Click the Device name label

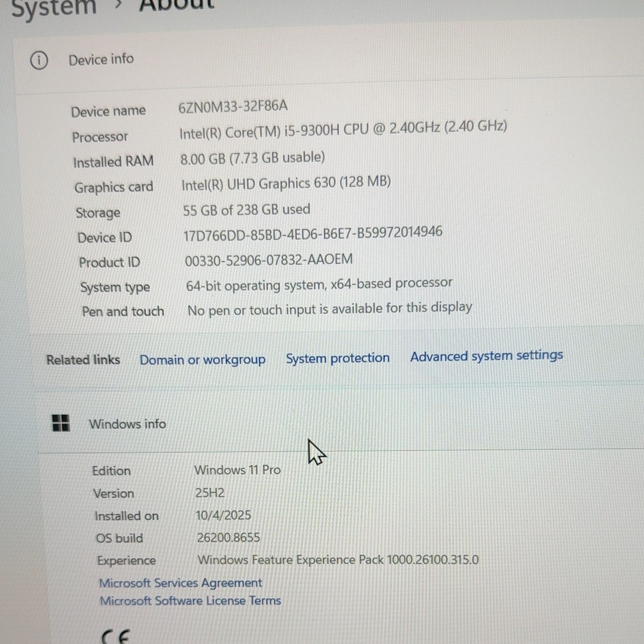pyautogui.click(x=108, y=111)
